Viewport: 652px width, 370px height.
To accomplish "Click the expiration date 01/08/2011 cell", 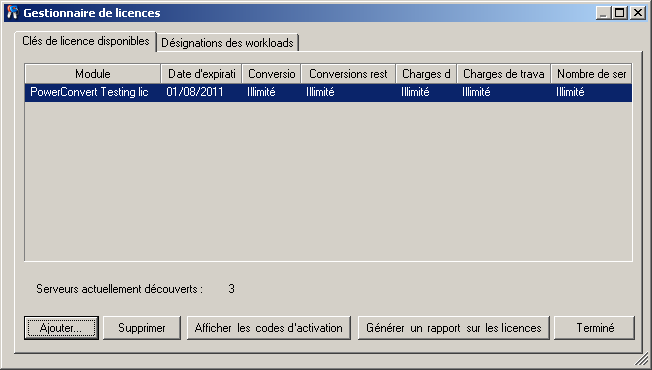I will (x=195, y=92).
